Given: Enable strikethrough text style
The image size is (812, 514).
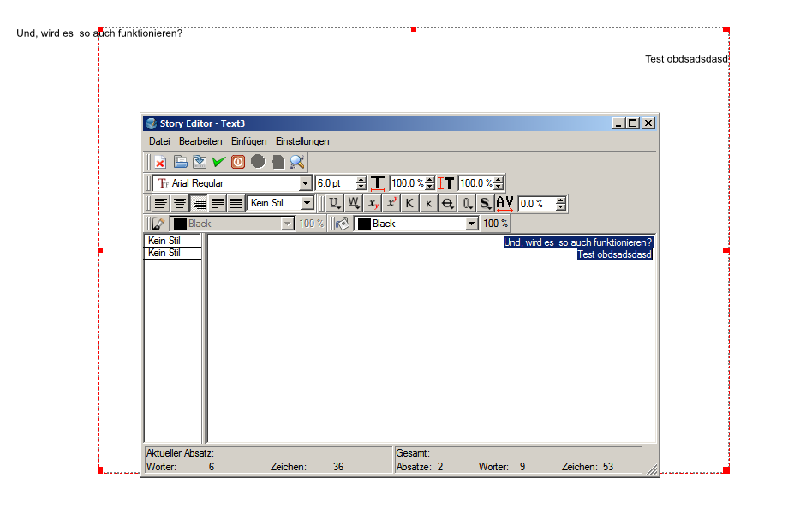Looking at the screenshot, I should click(x=447, y=204).
